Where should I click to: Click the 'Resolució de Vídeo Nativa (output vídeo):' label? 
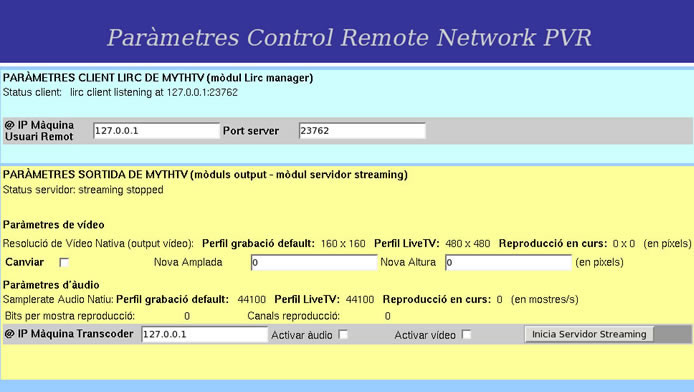click(98, 244)
